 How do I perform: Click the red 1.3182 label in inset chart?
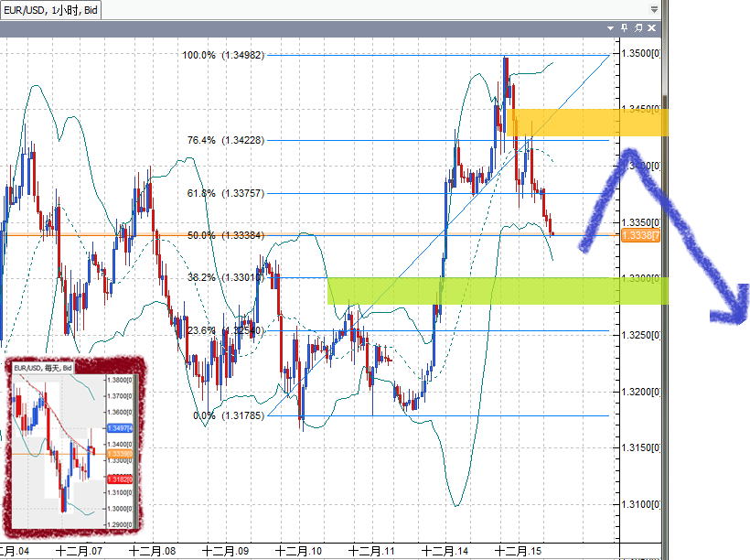point(120,479)
